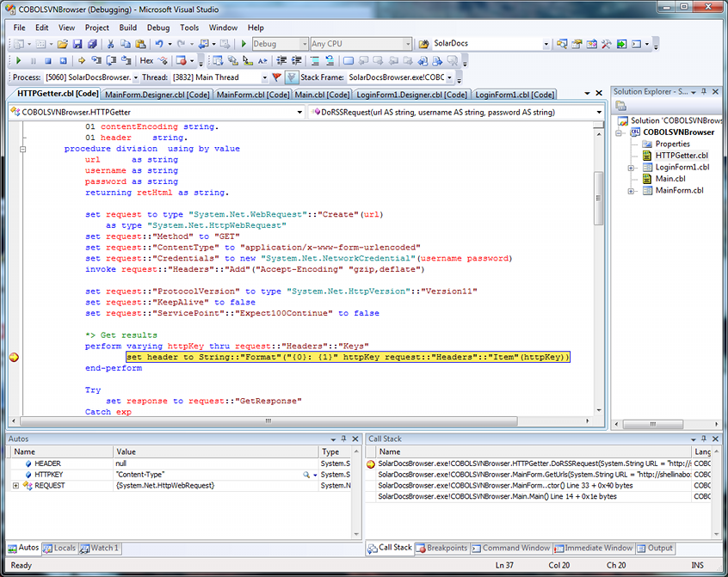The image size is (728, 577).
Task: Click the Step Into icon
Action: pos(96,61)
